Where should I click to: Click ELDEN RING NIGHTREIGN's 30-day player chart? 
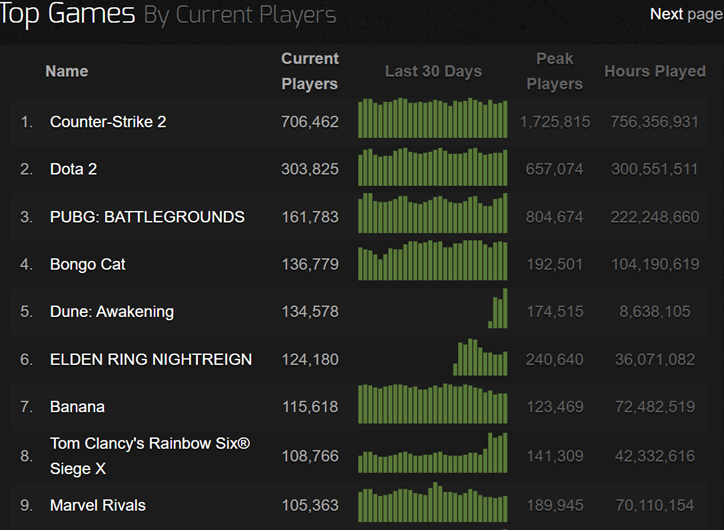point(480,357)
